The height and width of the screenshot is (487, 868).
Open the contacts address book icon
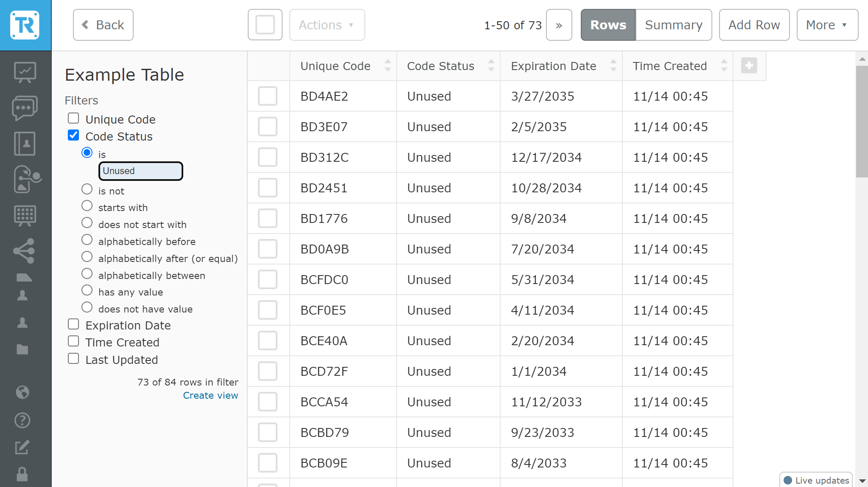tap(25, 144)
